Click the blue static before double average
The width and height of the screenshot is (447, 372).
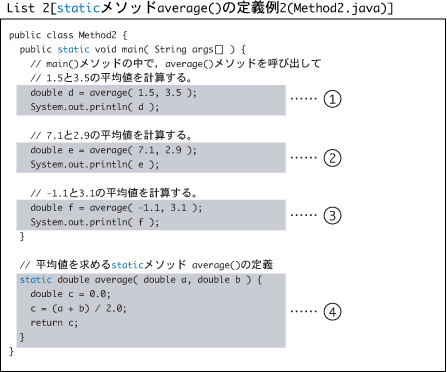pyautogui.click(x=36, y=280)
